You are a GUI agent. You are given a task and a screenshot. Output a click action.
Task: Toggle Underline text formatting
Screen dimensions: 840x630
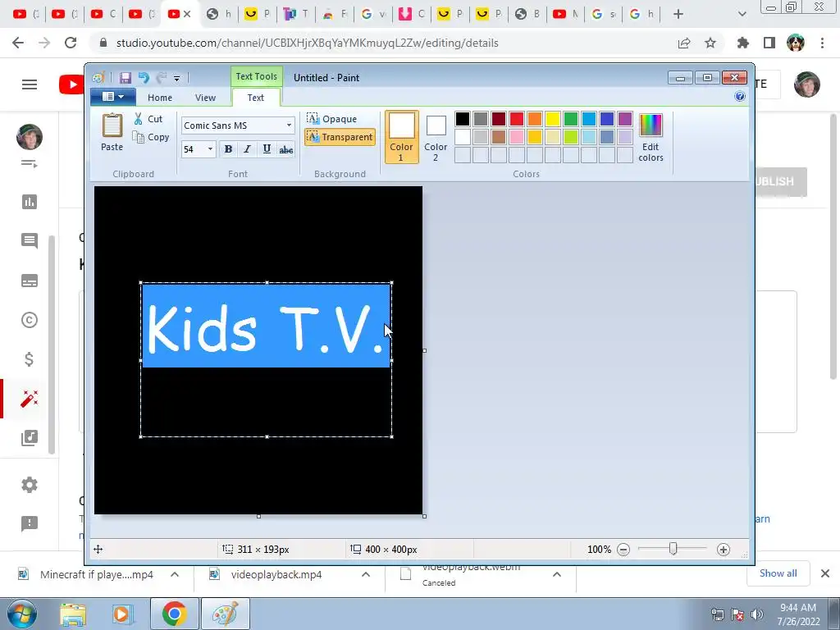click(x=267, y=149)
